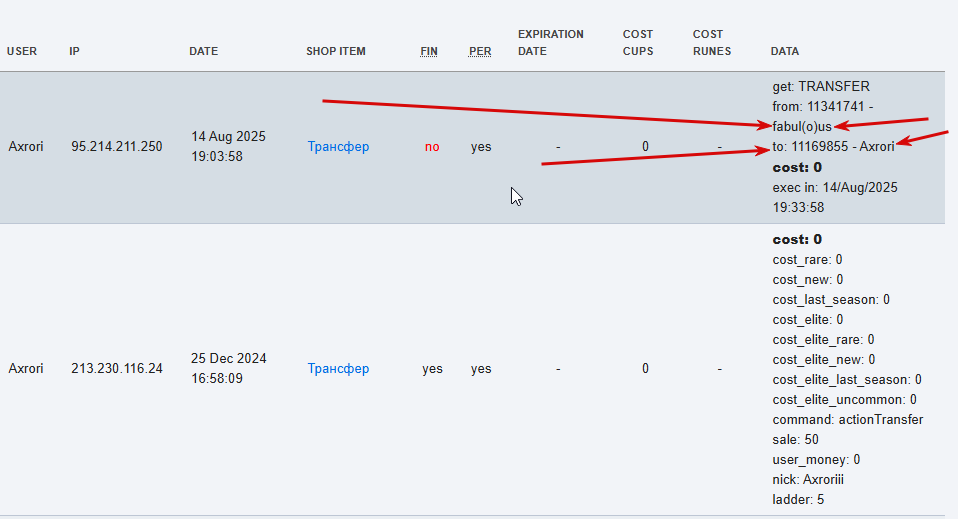Image resolution: width=958 pixels, height=519 pixels.
Task: Click the 'command: actionTransfer' data line
Action: tap(847, 420)
